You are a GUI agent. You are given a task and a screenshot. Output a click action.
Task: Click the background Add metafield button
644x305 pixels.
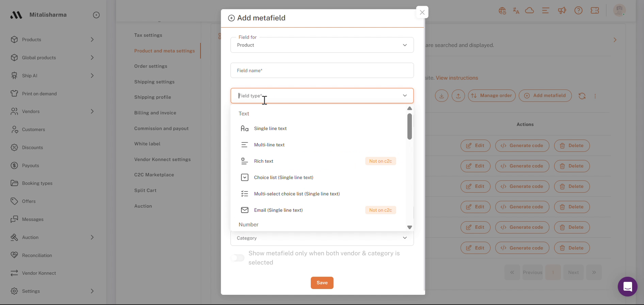pos(545,96)
